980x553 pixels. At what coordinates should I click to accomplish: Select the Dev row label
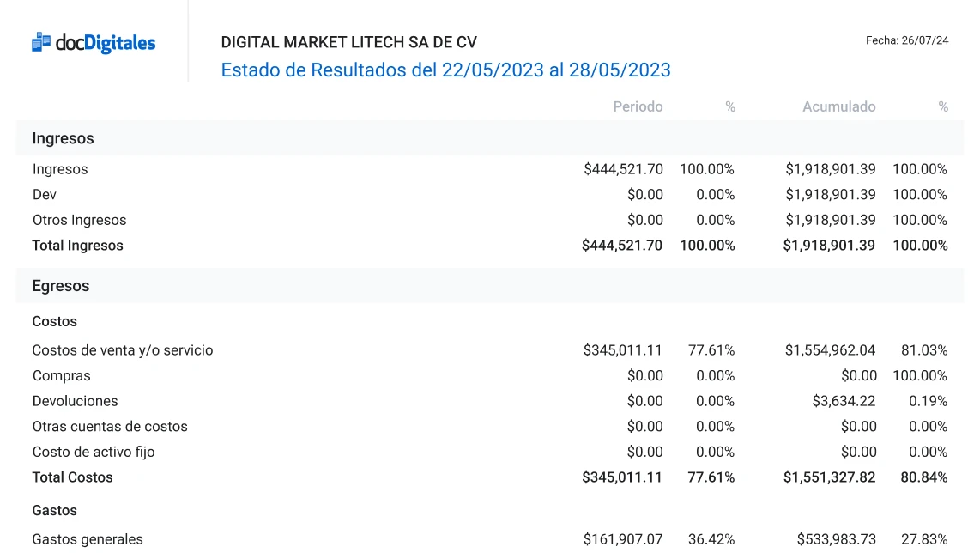(45, 195)
